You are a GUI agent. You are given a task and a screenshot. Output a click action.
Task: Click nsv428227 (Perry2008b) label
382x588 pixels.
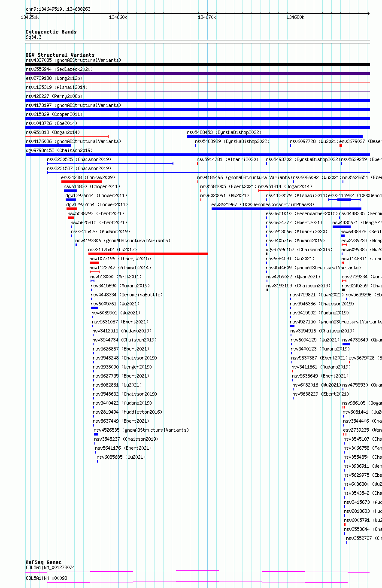(54, 96)
